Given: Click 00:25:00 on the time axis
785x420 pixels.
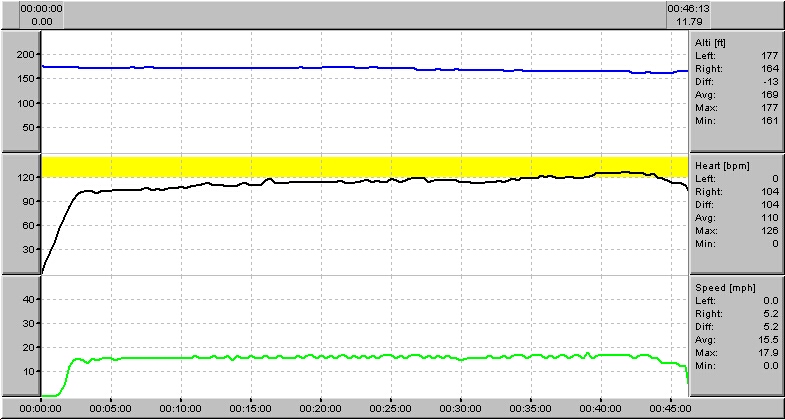Looking at the screenshot, I should pos(391,408).
